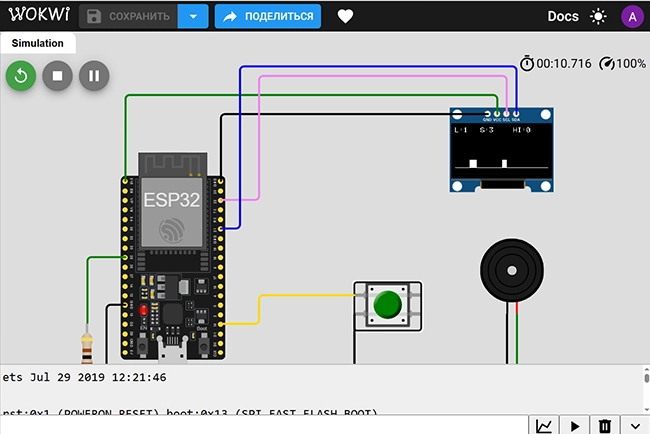Click the 'ets Jul 29 2019' serial line
Viewport: 650px width, 434px height.
(84, 377)
